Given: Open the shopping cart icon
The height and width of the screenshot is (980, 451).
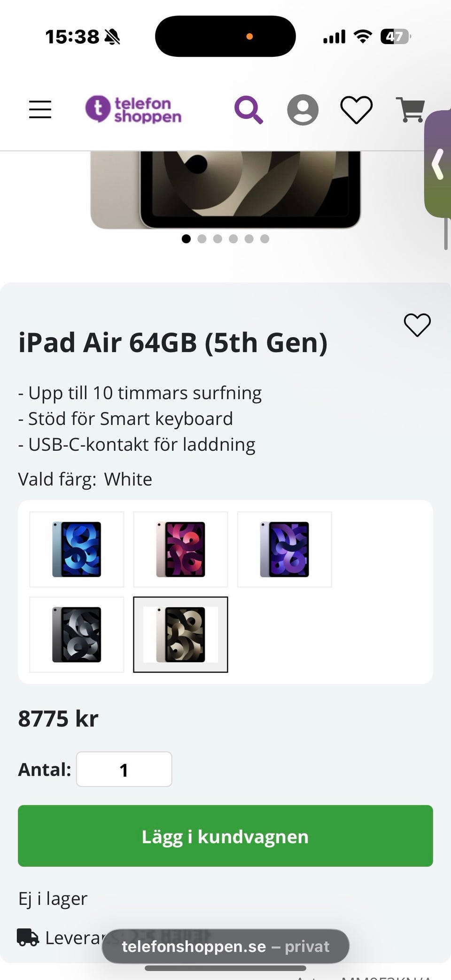Looking at the screenshot, I should click(410, 109).
